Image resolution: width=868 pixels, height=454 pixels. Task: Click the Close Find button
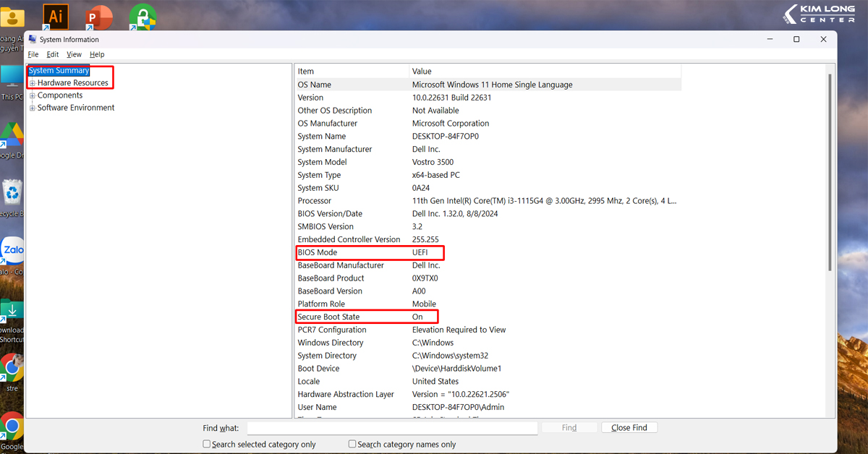(629, 428)
